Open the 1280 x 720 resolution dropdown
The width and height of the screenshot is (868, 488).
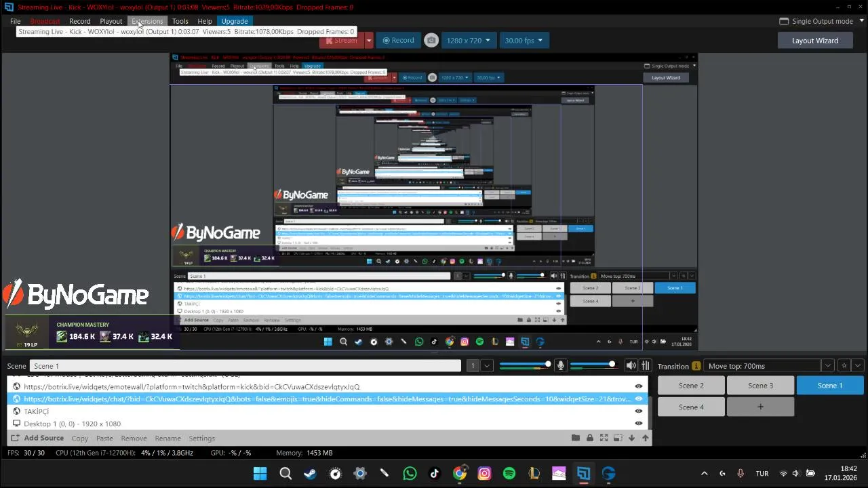(469, 41)
